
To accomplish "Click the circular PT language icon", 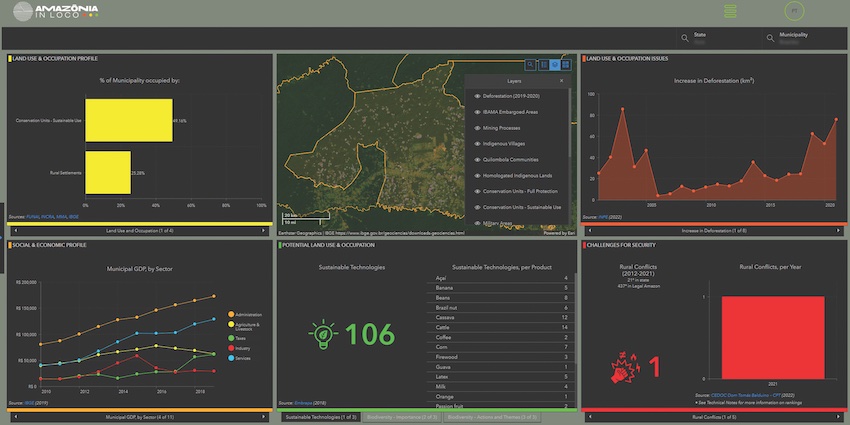I will 794,11.
